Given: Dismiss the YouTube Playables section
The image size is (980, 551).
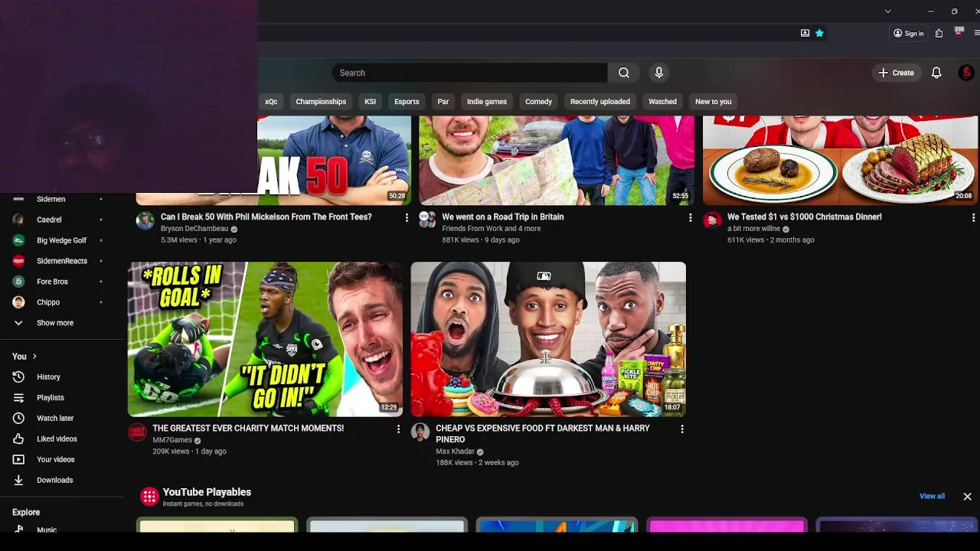Looking at the screenshot, I should pyautogui.click(x=967, y=497).
